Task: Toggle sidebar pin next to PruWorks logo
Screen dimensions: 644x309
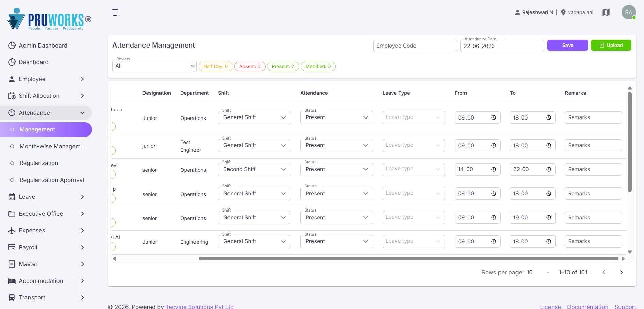Action: [x=88, y=19]
